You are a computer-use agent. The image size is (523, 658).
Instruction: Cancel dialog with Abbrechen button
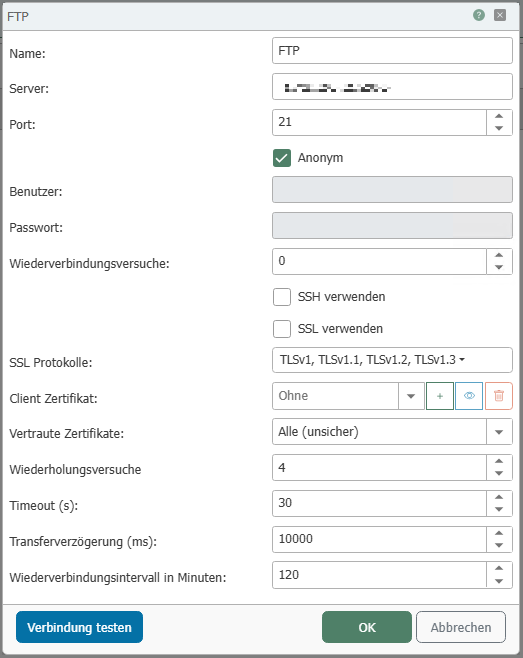point(461,627)
